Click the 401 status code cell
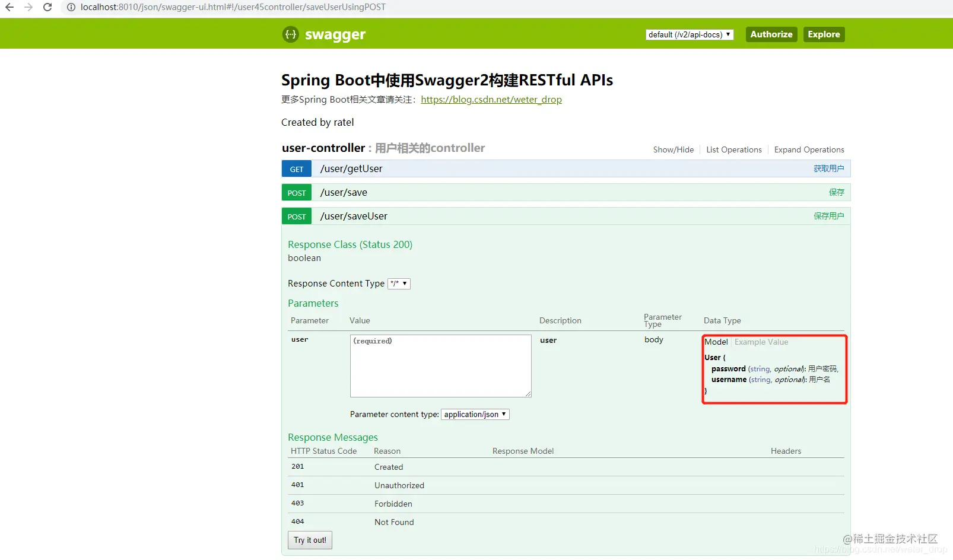The image size is (953, 560). (297, 485)
